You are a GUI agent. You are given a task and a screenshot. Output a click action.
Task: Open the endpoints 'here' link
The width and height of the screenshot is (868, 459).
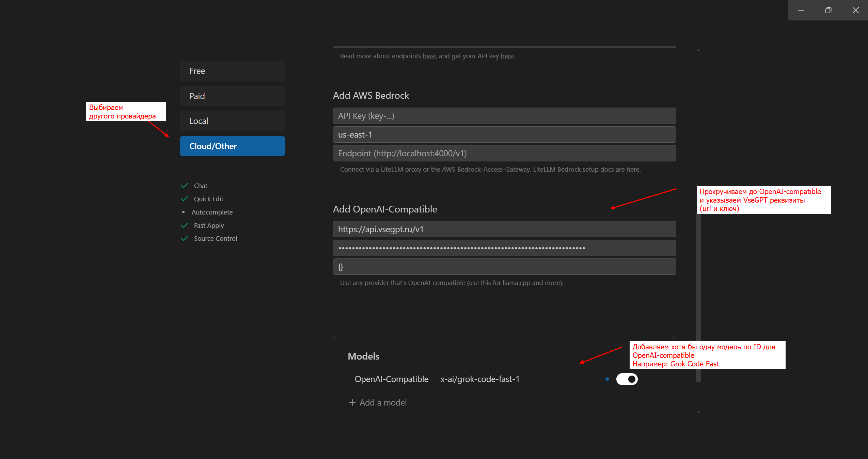[x=429, y=56]
